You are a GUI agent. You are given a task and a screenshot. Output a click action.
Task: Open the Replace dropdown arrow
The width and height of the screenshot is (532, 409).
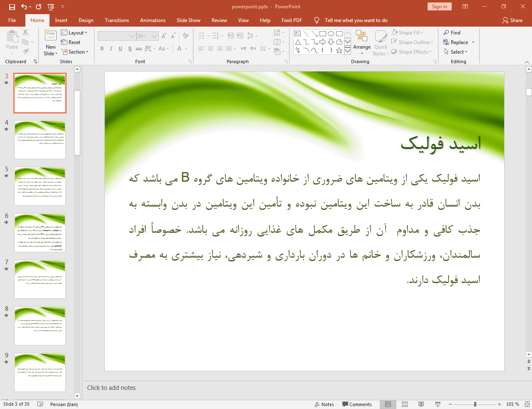(x=473, y=42)
